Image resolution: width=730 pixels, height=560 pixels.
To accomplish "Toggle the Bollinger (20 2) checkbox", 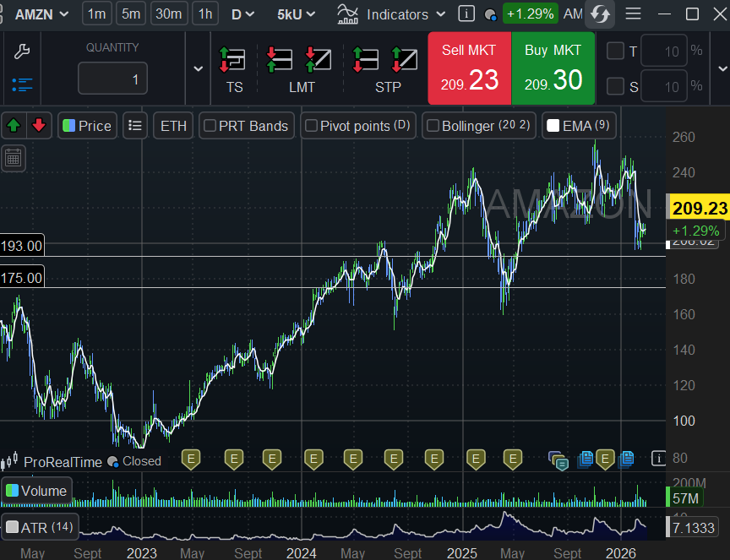I will pos(433,126).
